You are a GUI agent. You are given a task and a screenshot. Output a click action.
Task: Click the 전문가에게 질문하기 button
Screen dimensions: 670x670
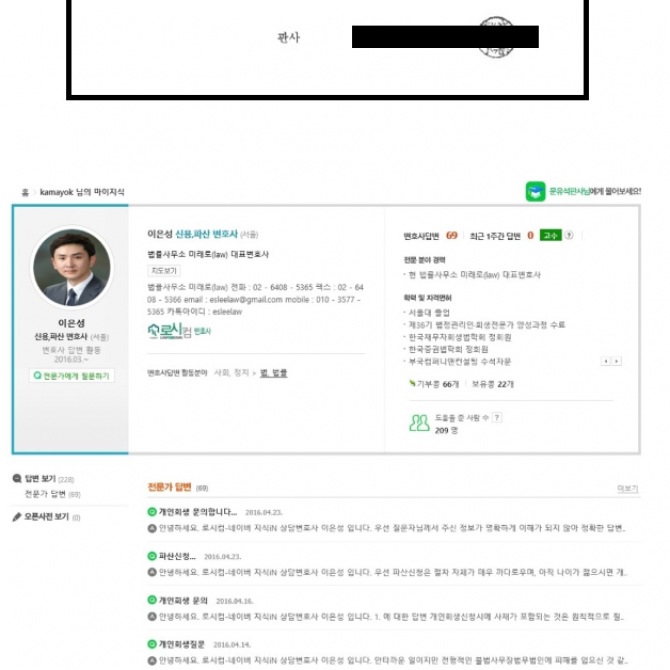(72, 376)
